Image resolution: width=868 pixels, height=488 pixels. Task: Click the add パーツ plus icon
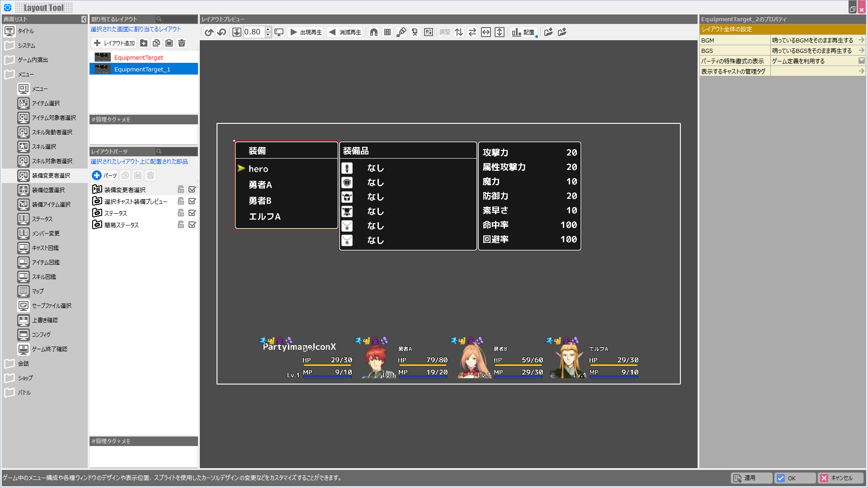(96, 175)
